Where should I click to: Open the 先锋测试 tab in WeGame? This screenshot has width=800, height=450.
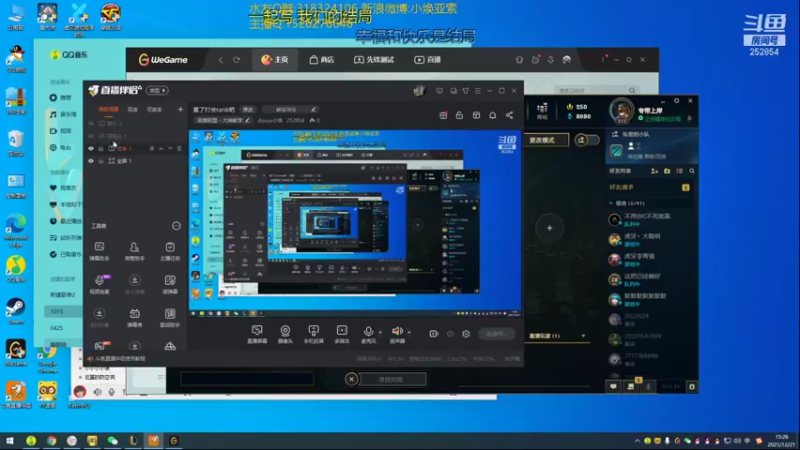pos(374,60)
